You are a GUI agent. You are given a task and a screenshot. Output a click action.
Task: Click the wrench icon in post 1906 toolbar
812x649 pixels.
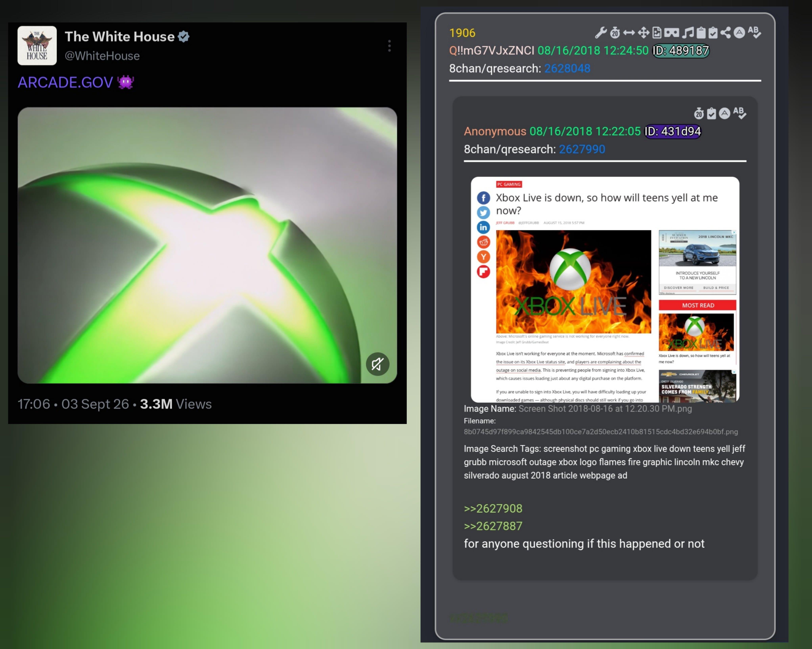[x=601, y=33]
